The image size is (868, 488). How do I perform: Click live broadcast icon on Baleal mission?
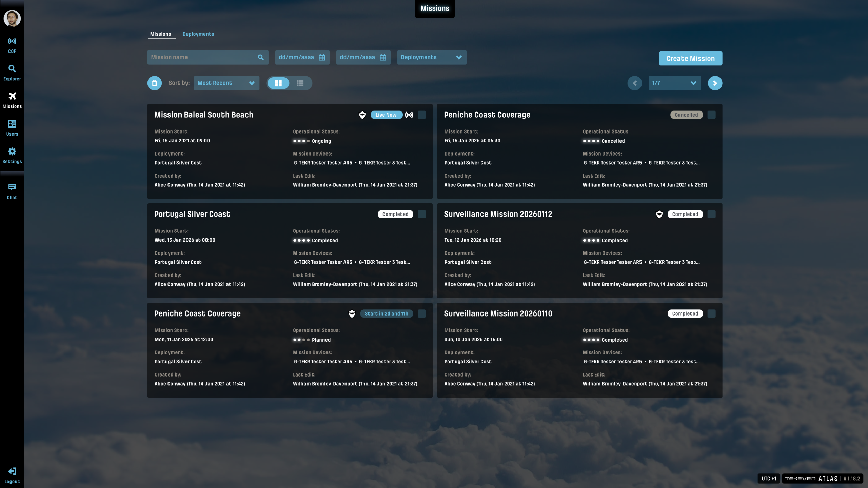click(409, 115)
